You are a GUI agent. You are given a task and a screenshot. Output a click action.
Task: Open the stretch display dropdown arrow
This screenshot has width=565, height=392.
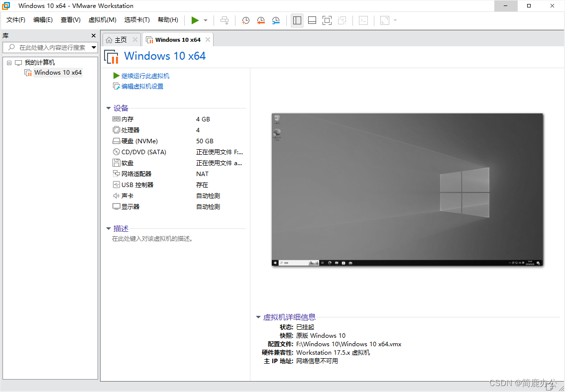pyautogui.click(x=395, y=20)
